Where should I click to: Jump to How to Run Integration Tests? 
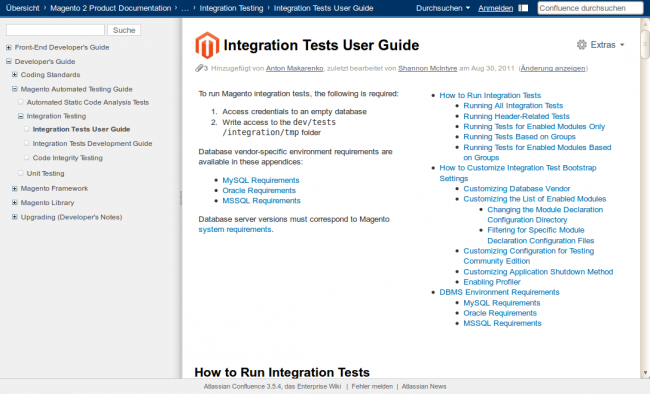coord(490,95)
